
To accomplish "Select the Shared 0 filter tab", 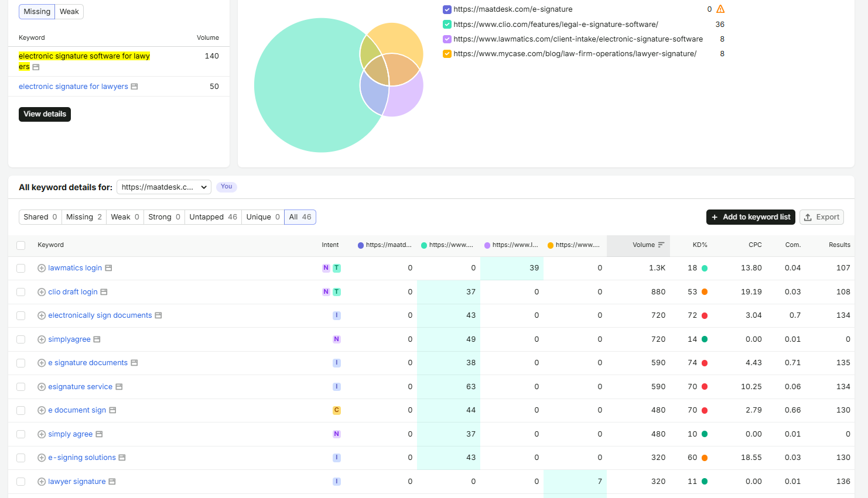I will pos(40,217).
